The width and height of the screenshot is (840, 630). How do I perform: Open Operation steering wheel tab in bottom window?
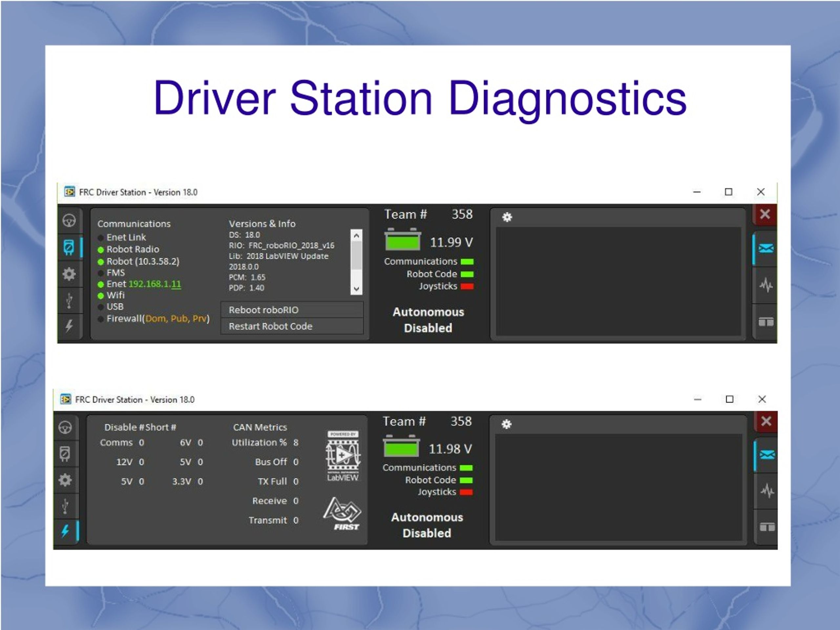coord(65,427)
